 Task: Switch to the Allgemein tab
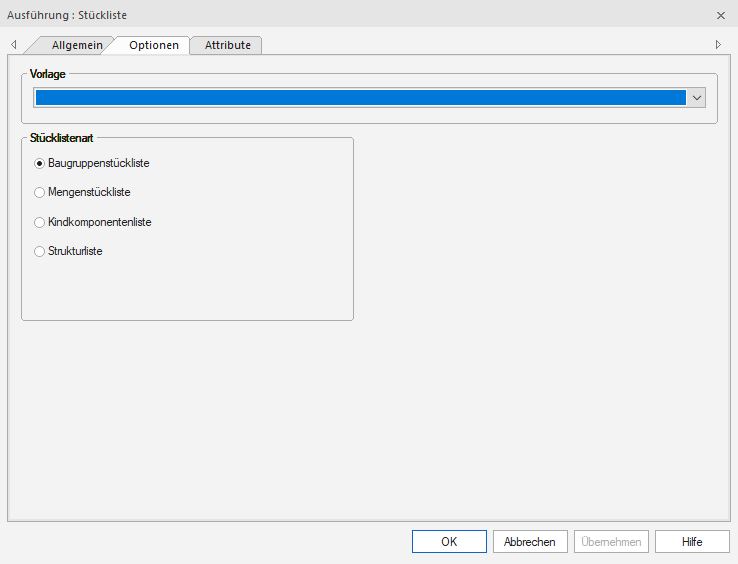click(x=77, y=45)
